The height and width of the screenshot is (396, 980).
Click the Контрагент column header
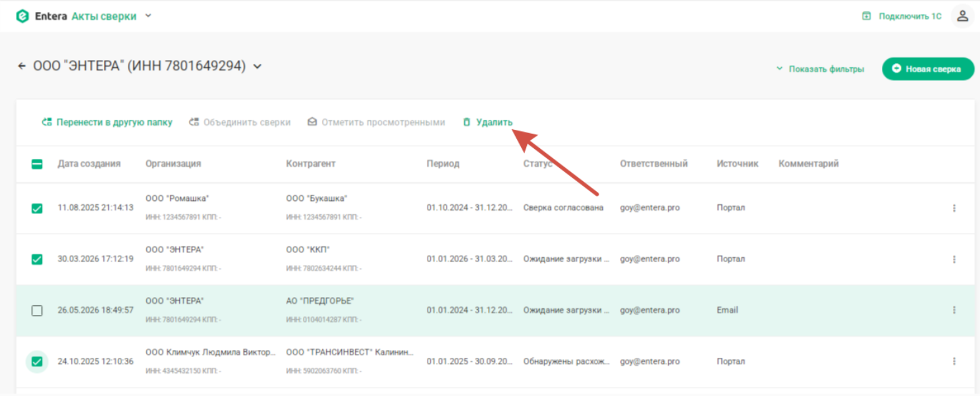point(311,164)
